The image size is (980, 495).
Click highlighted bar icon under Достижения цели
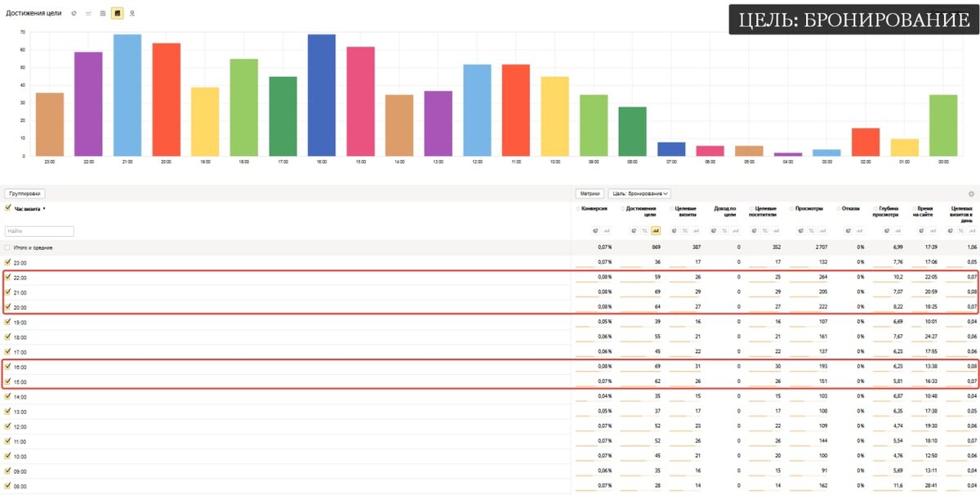tap(656, 231)
